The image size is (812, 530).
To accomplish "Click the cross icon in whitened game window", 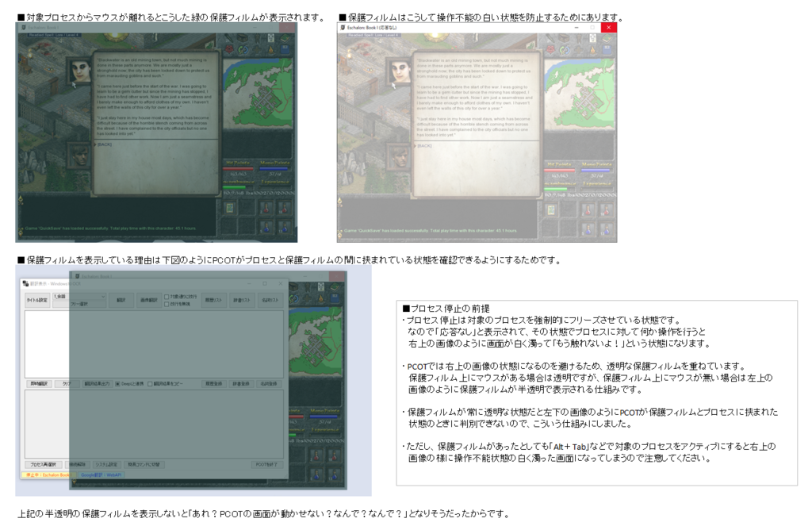I will [578, 50].
